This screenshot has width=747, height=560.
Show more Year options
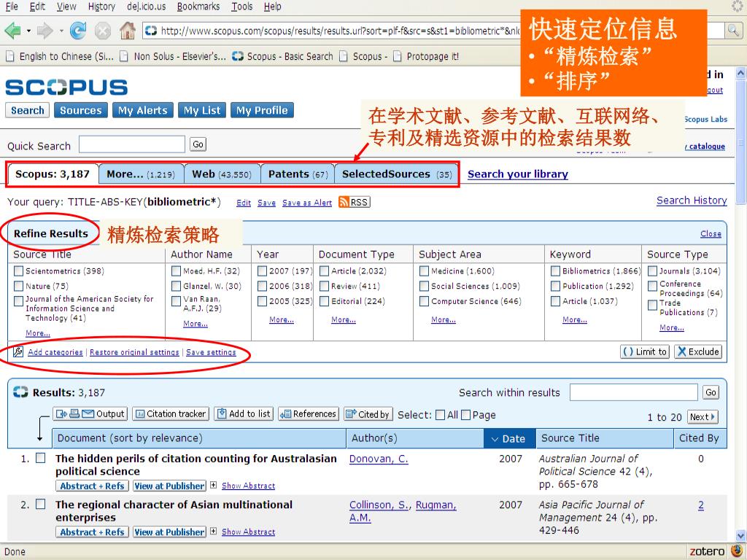point(282,320)
